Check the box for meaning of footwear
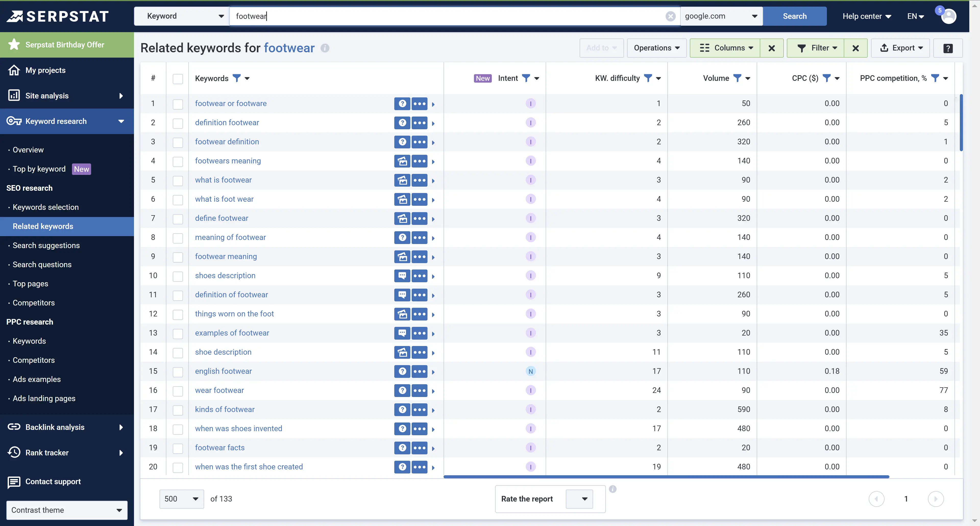The height and width of the screenshot is (526, 980). [x=178, y=238]
